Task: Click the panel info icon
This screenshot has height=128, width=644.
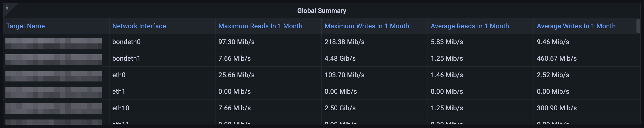Action: point(7,8)
